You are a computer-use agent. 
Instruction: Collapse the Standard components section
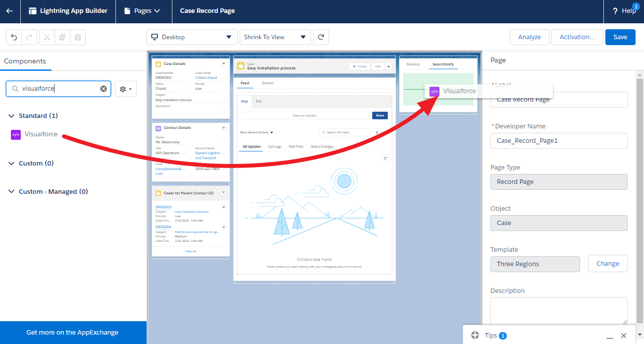pyautogui.click(x=11, y=116)
